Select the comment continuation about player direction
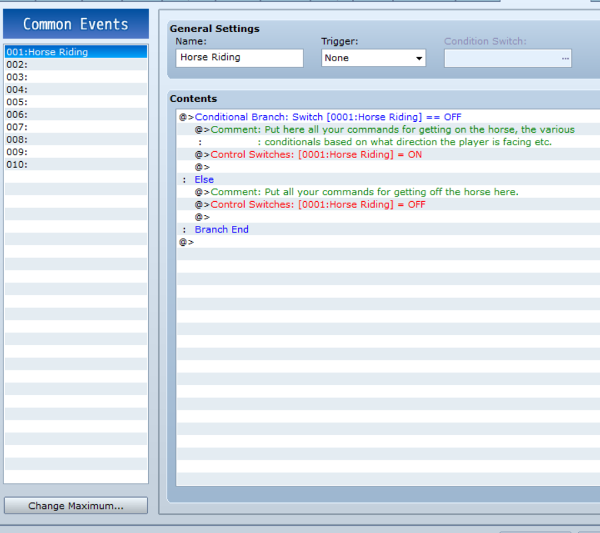 [388, 142]
